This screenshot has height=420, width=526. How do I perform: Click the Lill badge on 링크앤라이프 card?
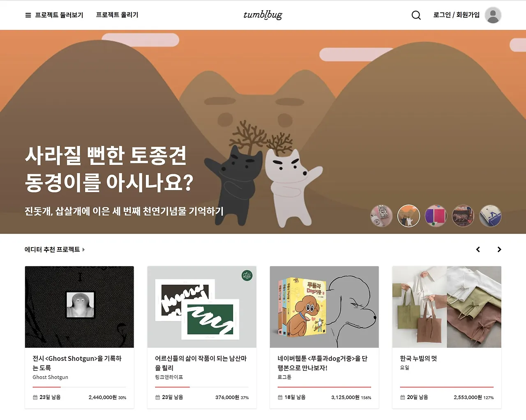tap(247, 275)
